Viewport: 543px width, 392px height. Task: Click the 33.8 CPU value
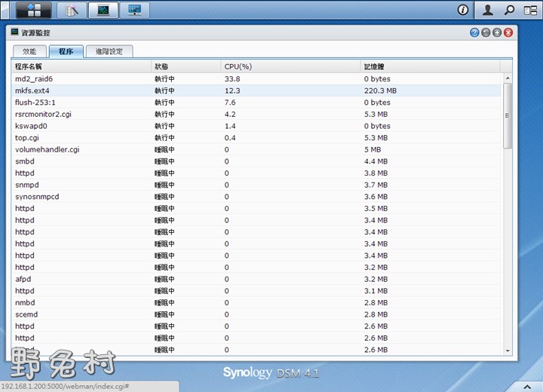[232, 79]
